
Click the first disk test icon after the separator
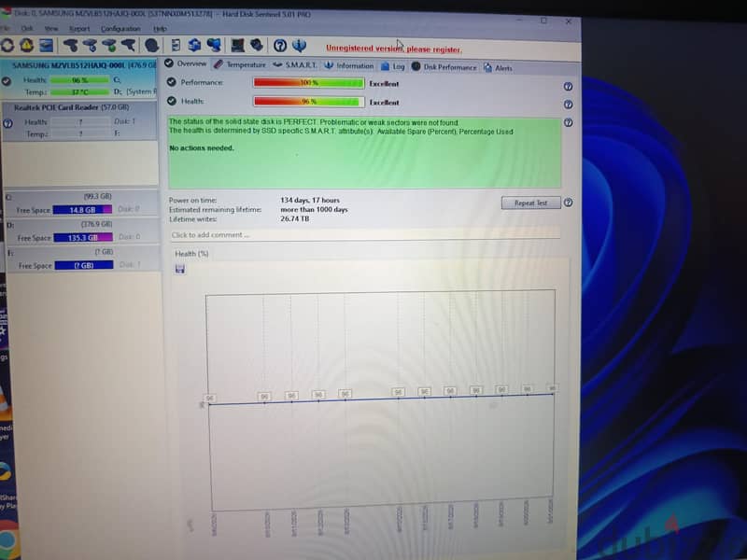(71, 45)
